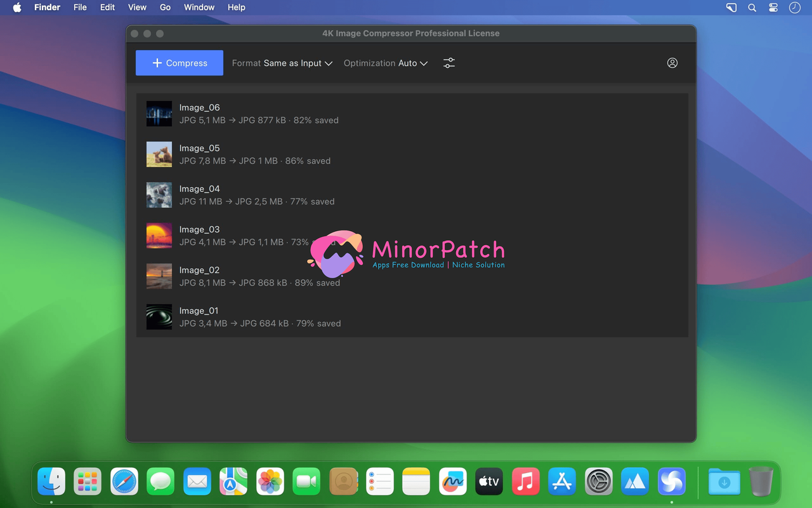This screenshot has width=812, height=508.
Task: Open Safari from the Dock
Action: point(124,482)
